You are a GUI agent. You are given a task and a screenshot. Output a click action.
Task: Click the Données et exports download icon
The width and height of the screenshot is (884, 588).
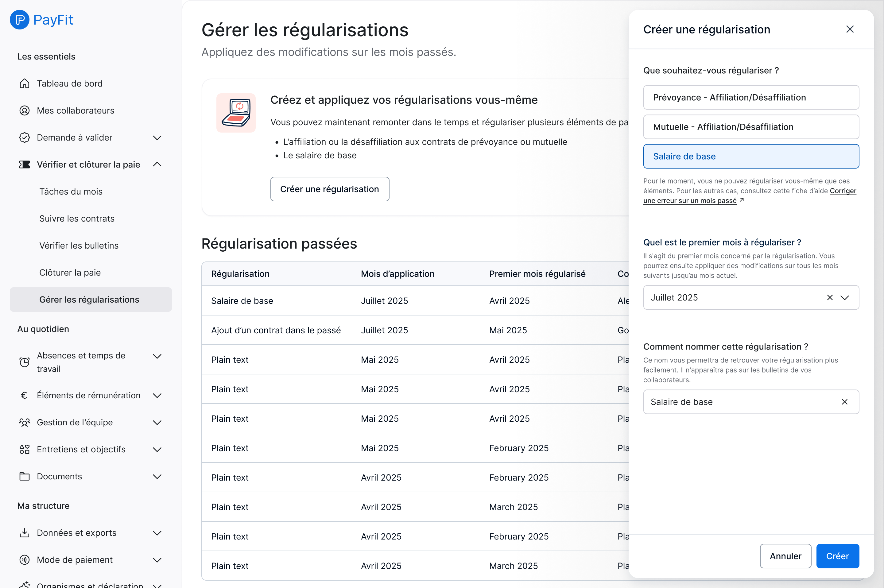click(x=24, y=532)
